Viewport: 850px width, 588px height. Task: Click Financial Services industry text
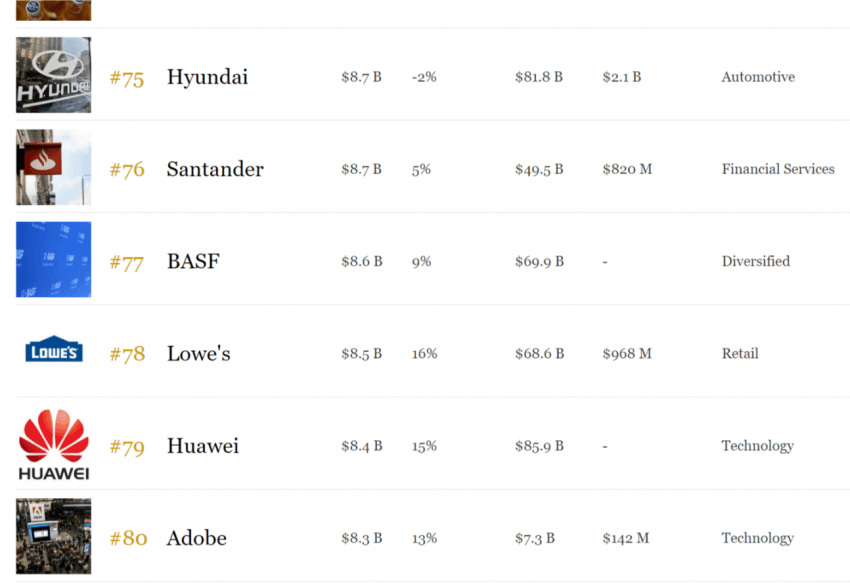(778, 169)
